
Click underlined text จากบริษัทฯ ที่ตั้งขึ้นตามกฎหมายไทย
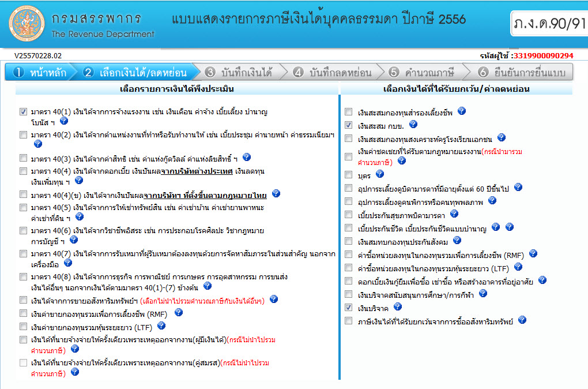pos(205,196)
